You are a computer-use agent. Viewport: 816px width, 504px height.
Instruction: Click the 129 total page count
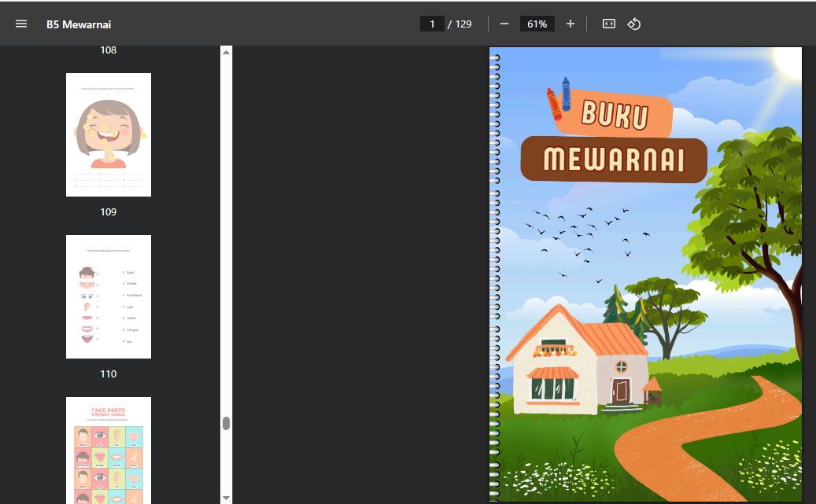[463, 24]
